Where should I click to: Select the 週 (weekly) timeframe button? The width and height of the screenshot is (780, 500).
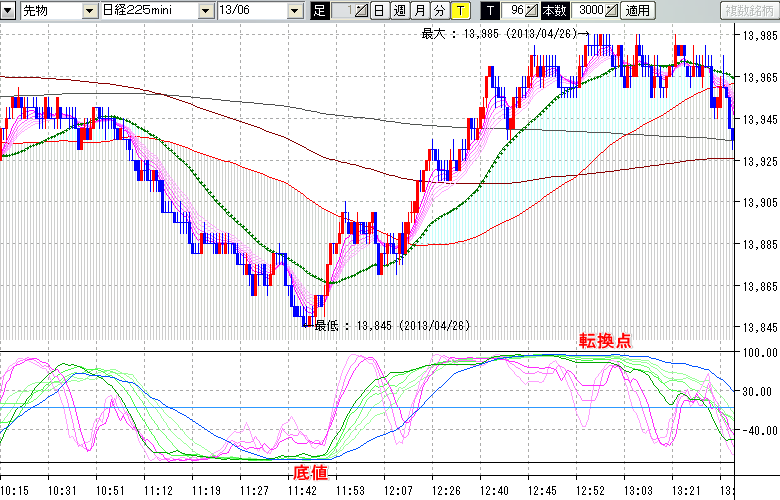(399, 11)
